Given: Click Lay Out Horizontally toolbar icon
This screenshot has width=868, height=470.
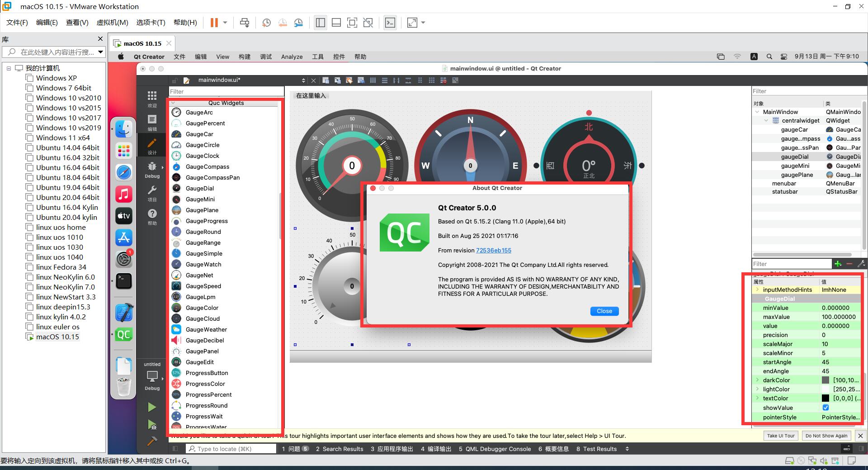Looking at the screenshot, I should tap(373, 81).
